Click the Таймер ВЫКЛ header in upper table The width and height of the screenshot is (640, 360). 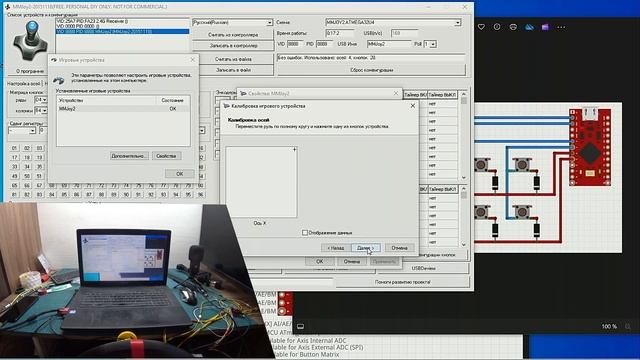[x=442, y=95]
